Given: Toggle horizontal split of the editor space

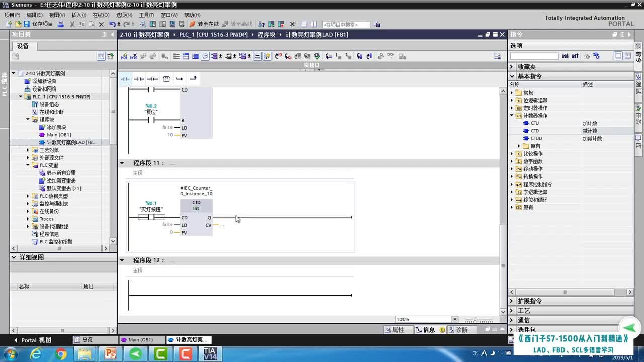Looking at the screenshot, I should [305, 24].
